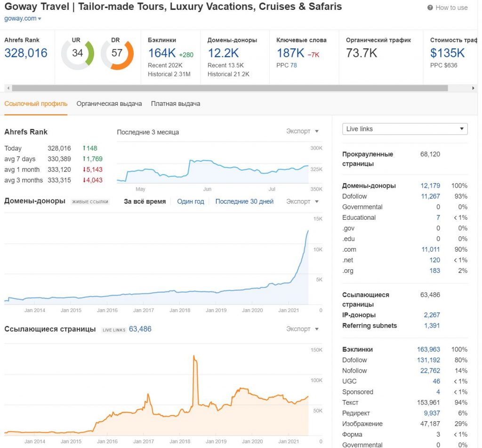This screenshot has height=448, width=482.
Task: Switch to Органическая выдача tab
Action: [x=109, y=104]
